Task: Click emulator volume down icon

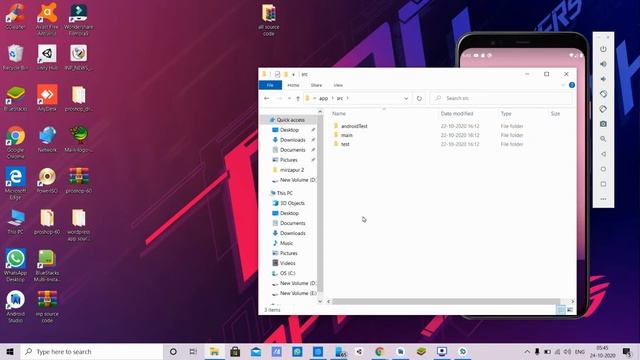Action: 603,79
